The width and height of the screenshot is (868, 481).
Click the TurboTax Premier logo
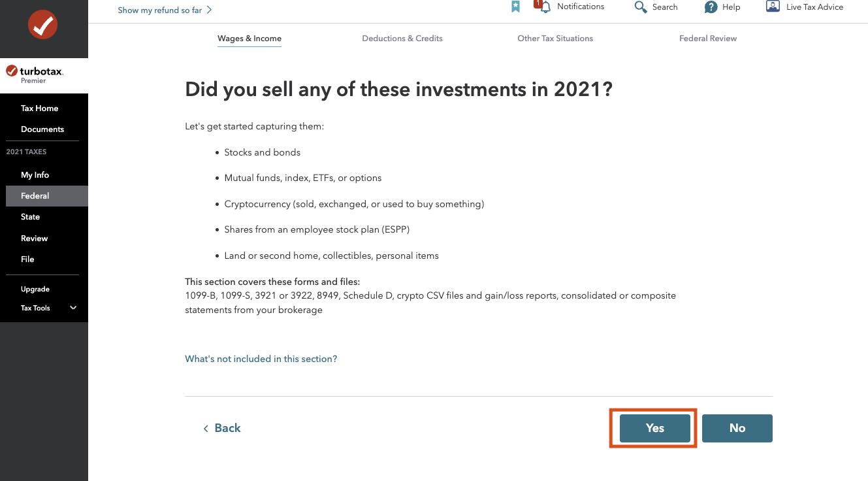click(35, 74)
